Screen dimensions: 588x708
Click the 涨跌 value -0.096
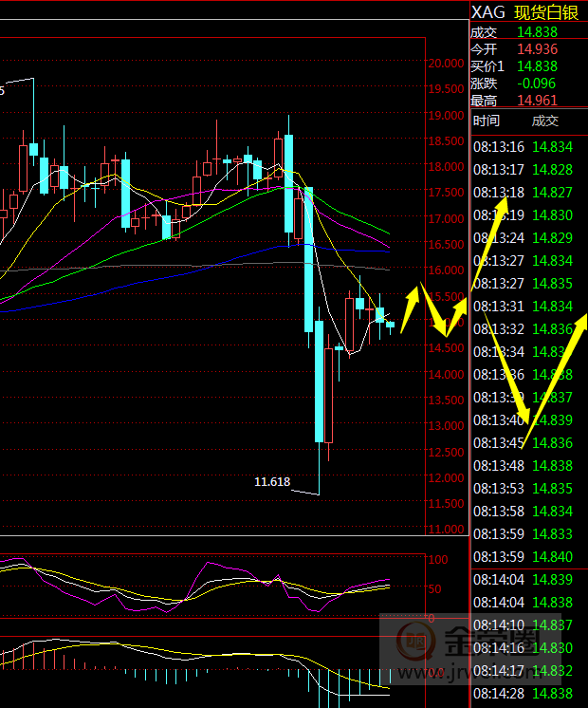(536, 84)
